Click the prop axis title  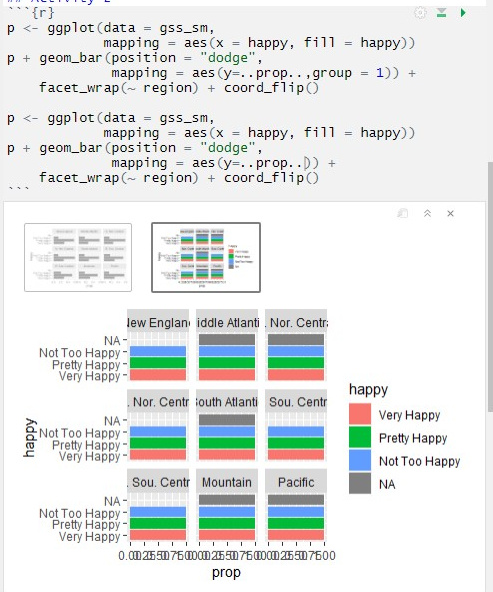226,573
